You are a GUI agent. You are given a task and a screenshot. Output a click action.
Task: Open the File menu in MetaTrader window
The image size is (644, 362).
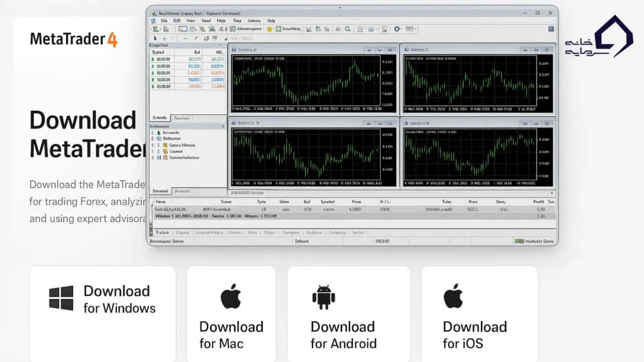point(164,21)
